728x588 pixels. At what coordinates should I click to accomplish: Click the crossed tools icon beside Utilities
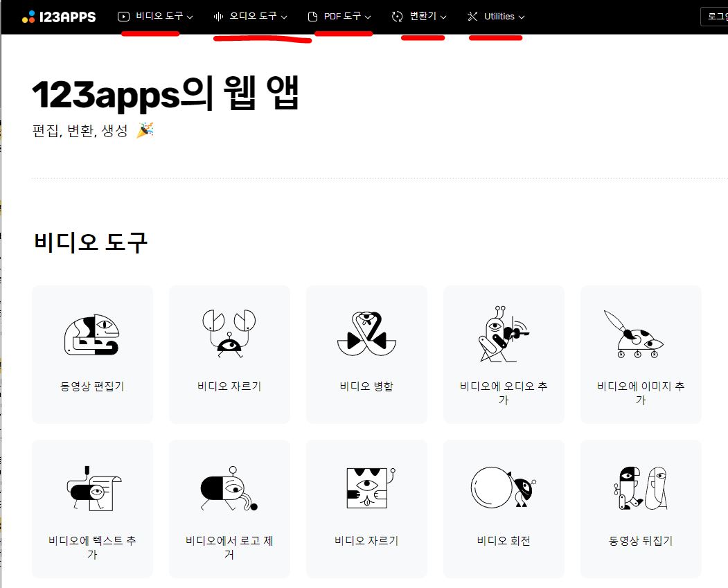pyautogui.click(x=472, y=17)
